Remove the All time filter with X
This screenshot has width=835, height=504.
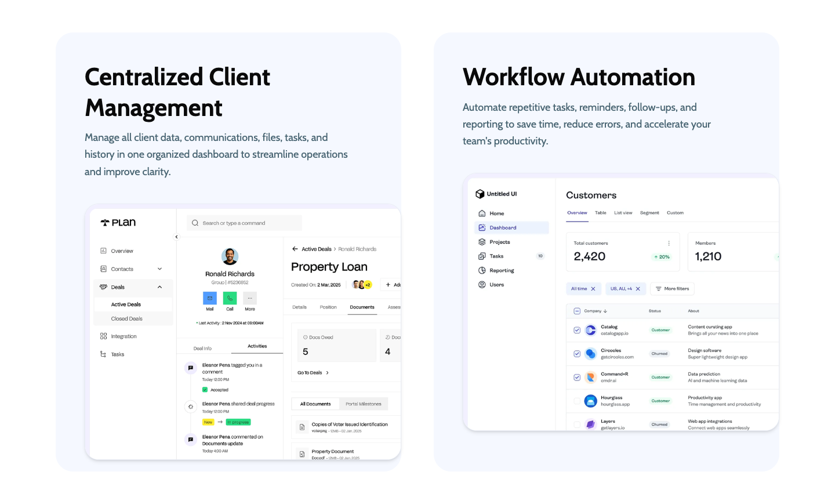[593, 289]
